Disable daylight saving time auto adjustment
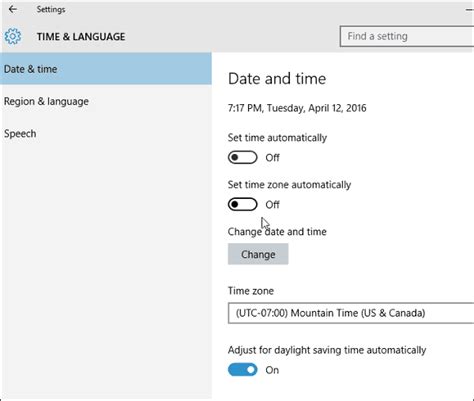The image size is (474, 401). point(242,370)
